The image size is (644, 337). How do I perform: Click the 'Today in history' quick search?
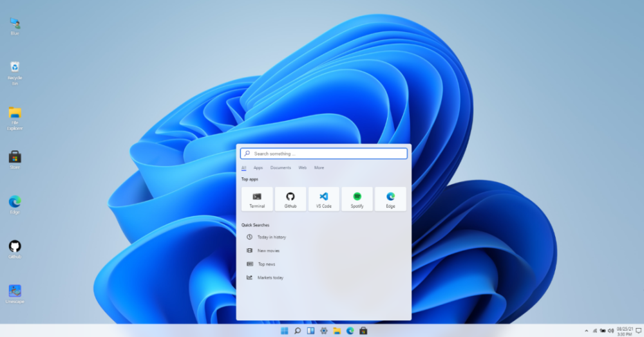click(271, 237)
